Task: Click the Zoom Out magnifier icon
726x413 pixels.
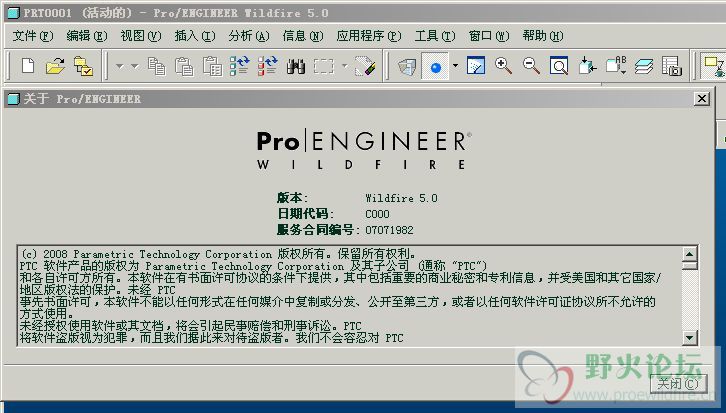Action: pos(531,66)
